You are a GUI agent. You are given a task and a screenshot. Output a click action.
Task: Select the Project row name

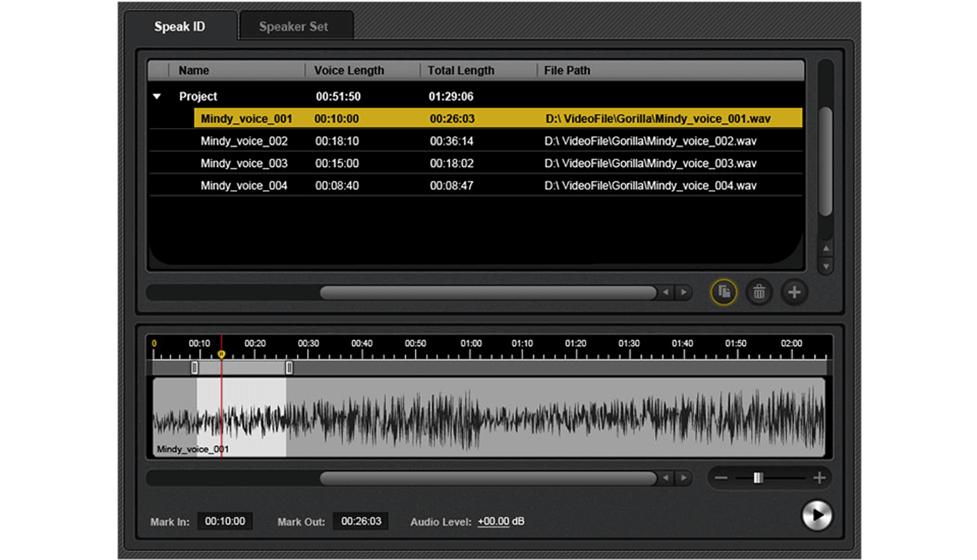pos(198,96)
